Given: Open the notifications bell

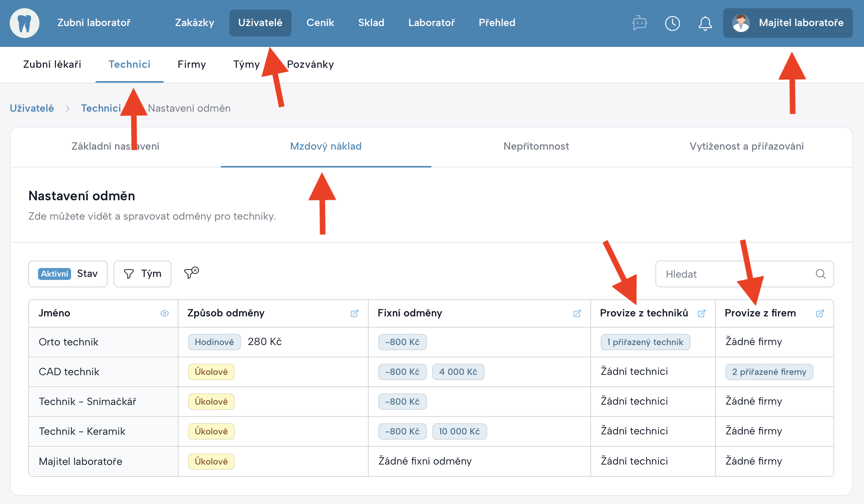Looking at the screenshot, I should click(x=705, y=23).
